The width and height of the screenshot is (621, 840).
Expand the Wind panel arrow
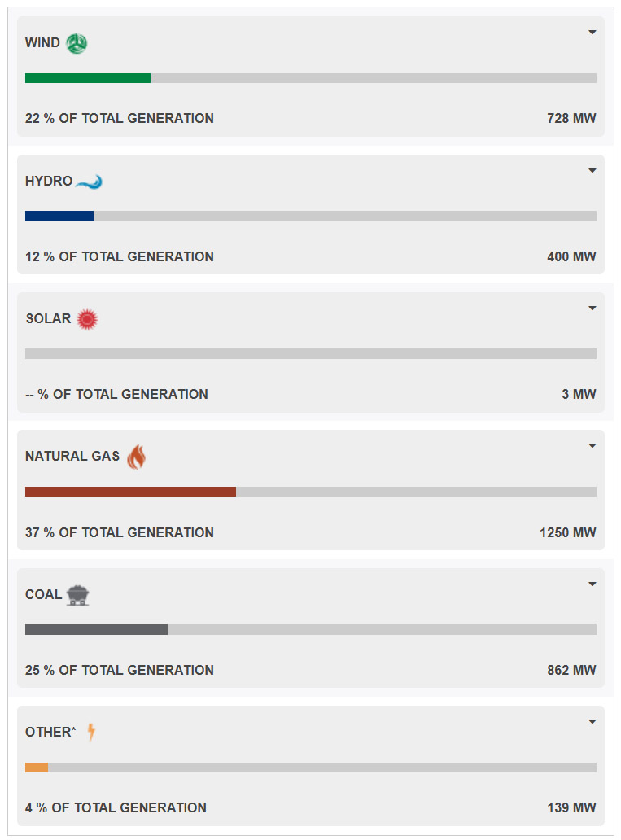(x=592, y=32)
